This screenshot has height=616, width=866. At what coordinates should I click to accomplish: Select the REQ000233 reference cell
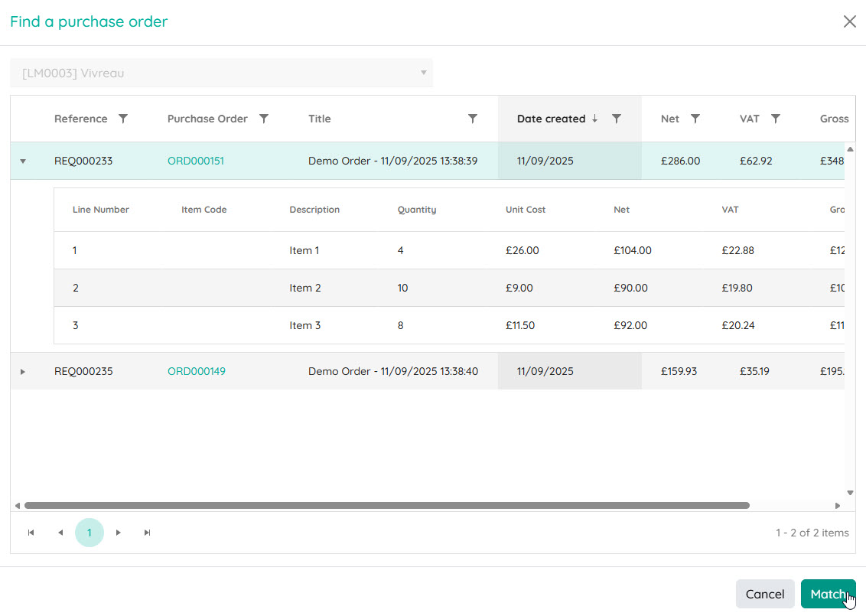(83, 161)
